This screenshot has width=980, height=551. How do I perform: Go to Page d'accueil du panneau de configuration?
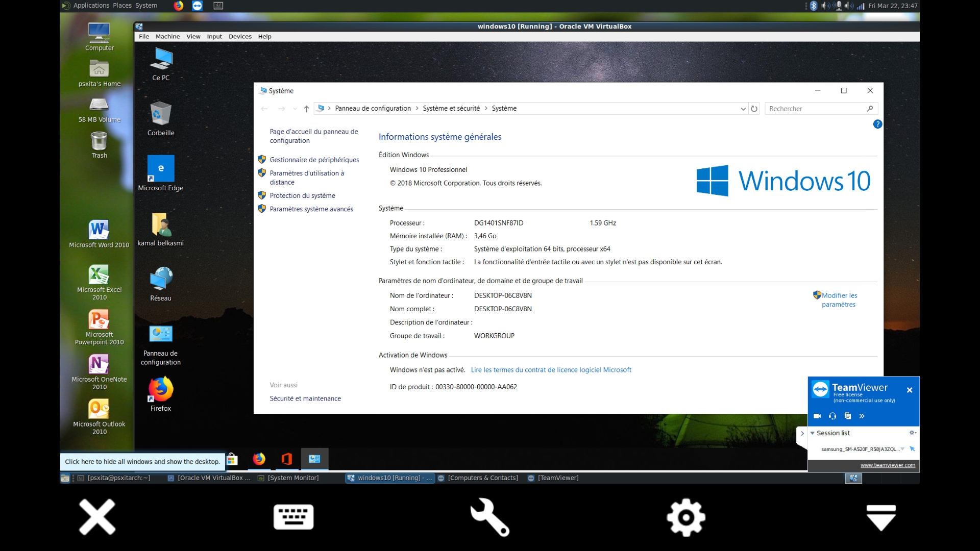click(314, 136)
